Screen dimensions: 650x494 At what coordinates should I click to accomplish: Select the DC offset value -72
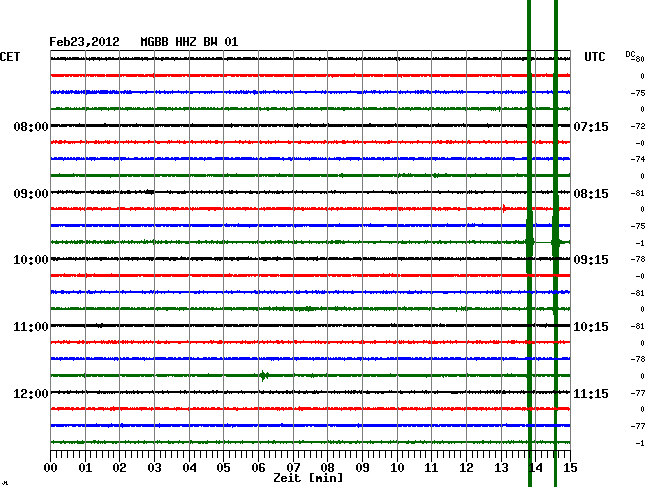tap(638, 126)
